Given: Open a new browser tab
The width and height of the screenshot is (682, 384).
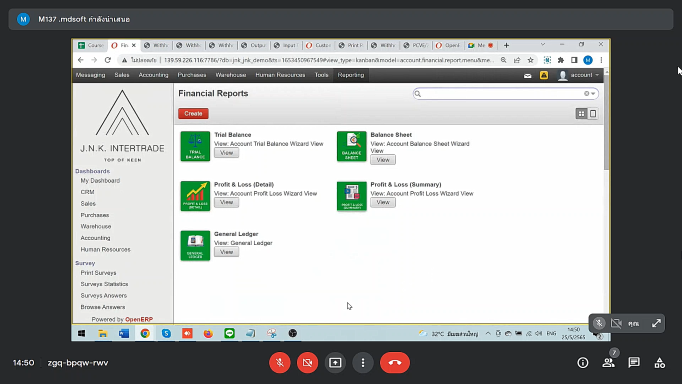Looking at the screenshot, I should 506,45.
